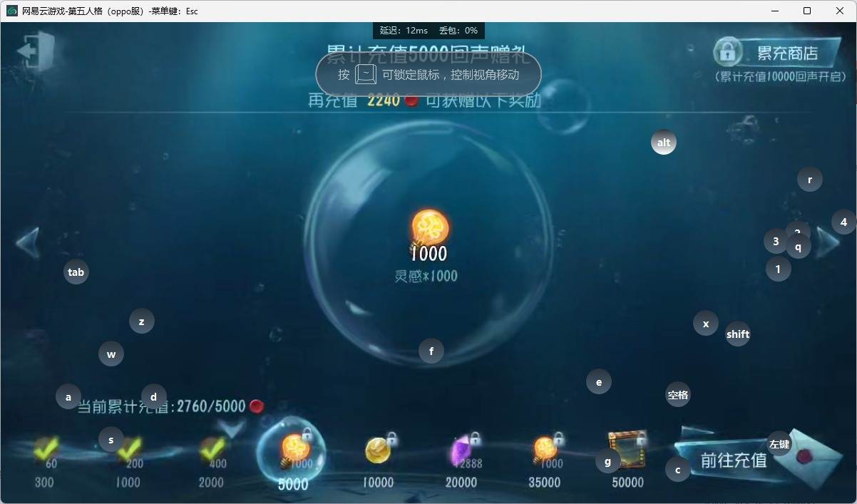Tap the g virtual key overlay

click(x=608, y=461)
